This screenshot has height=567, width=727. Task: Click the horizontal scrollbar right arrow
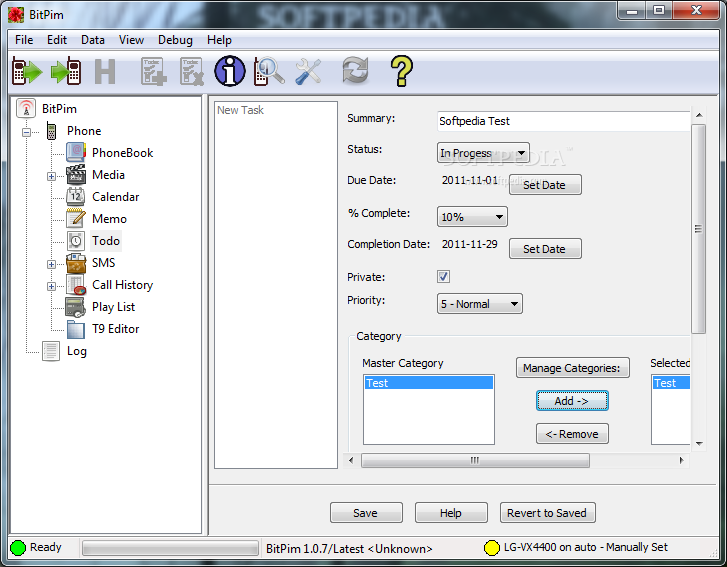point(681,460)
